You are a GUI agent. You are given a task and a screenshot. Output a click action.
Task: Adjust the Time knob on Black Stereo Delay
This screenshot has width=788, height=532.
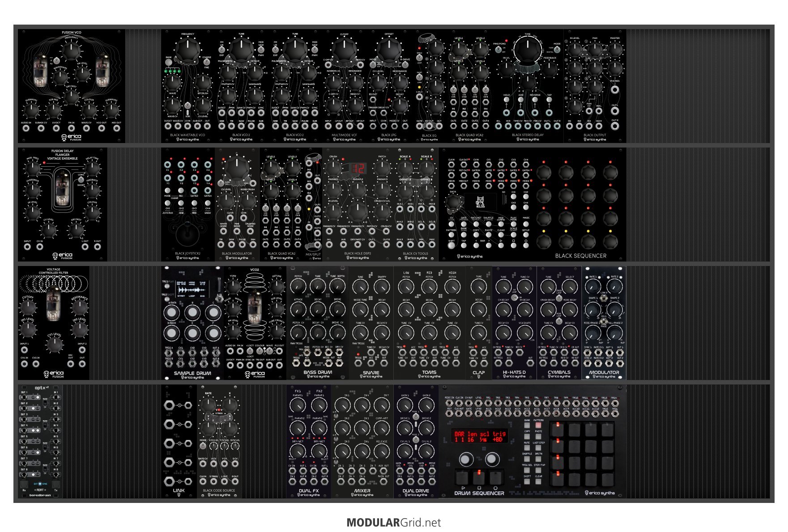point(528,50)
